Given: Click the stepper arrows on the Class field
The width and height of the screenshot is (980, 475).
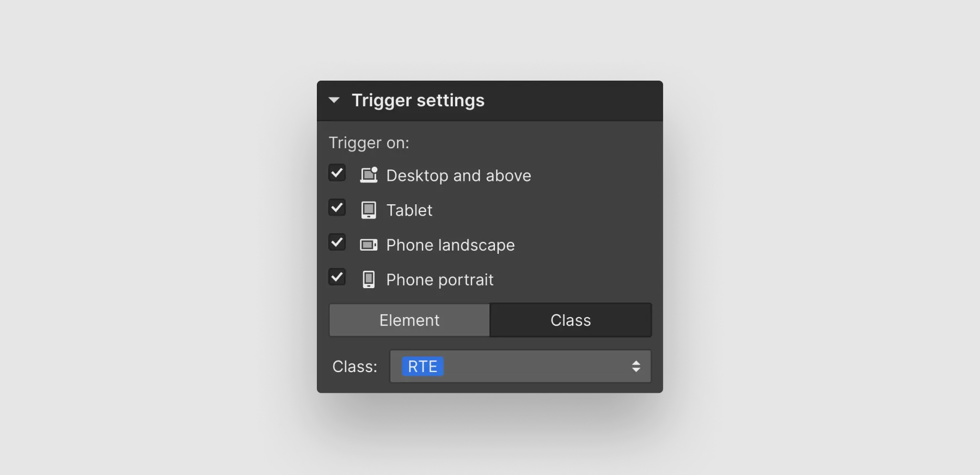Looking at the screenshot, I should pos(636,366).
